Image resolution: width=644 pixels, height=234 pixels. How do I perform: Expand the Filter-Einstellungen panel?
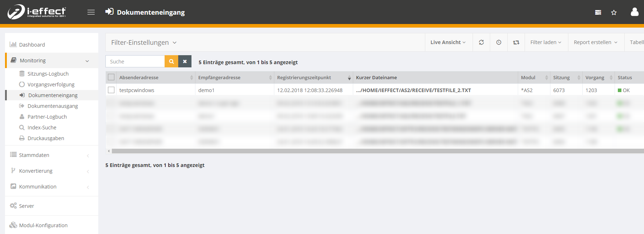tap(144, 42)
